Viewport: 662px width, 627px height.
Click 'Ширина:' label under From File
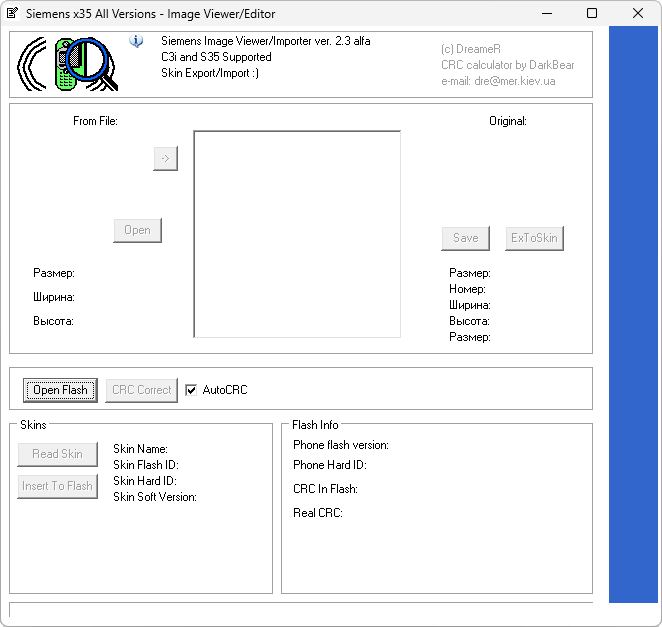[x=54, y=297]
